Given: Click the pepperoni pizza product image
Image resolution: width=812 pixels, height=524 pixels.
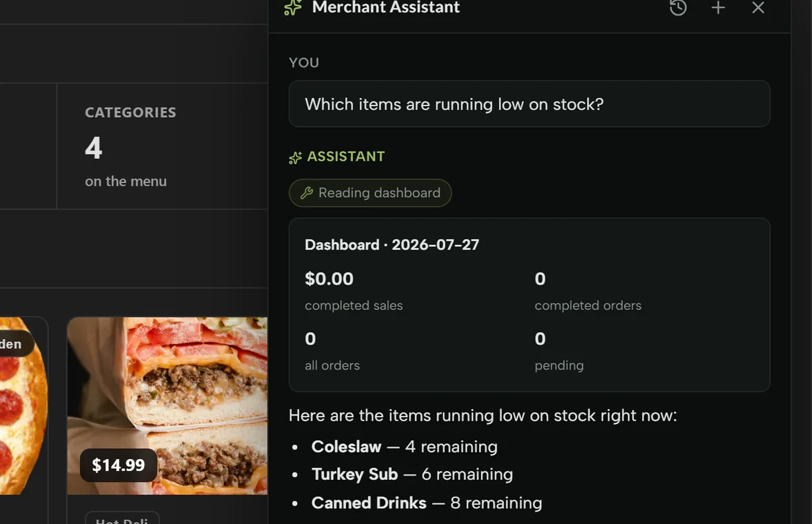Looking at the screenshot, I should click(x=23, y=406).
